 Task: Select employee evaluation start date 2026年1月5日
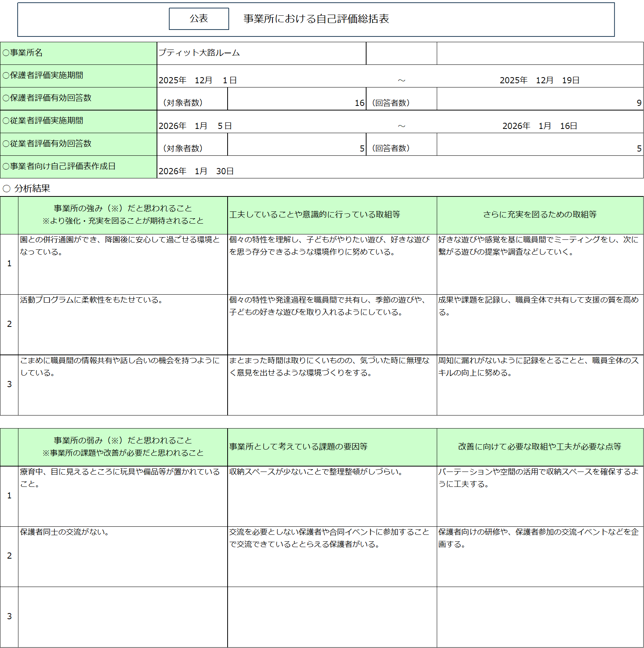195,126
